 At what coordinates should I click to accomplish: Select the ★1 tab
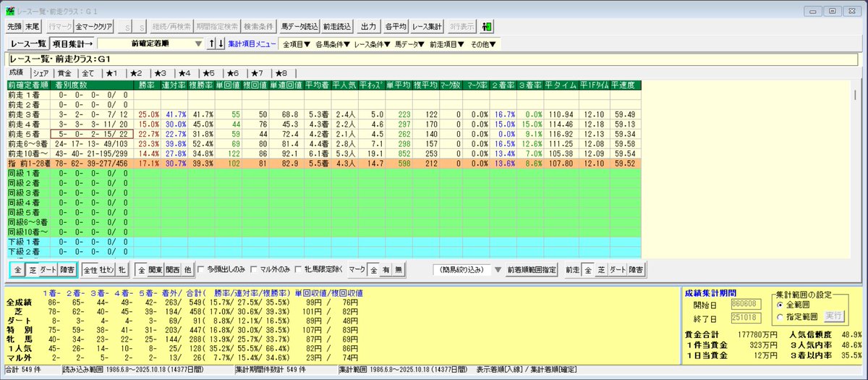pos(112,73)
